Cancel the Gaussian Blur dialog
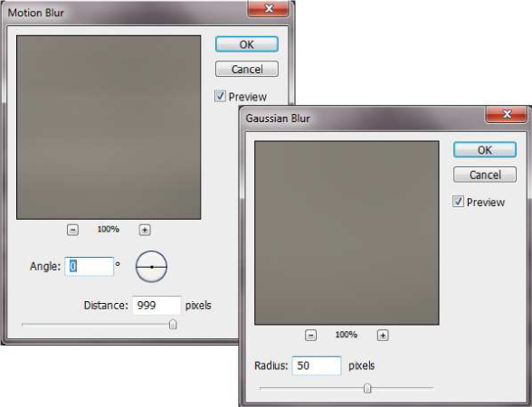This screenshot has width=532, height=407. (485, 175)
